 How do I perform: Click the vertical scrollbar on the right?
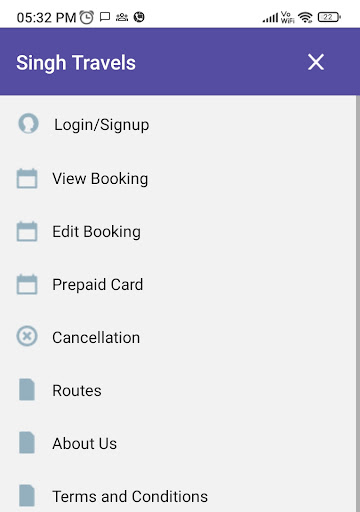pyautogui.click(x=358, y=303)
